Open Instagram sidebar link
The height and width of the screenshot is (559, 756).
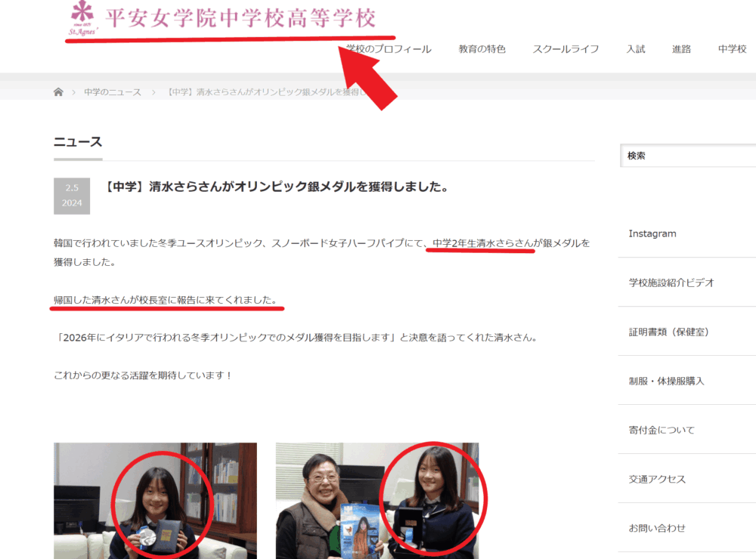coord(652,233)
